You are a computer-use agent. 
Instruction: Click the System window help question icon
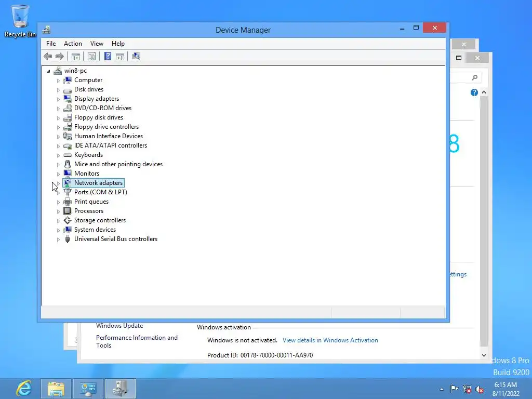tap(474, 92)
